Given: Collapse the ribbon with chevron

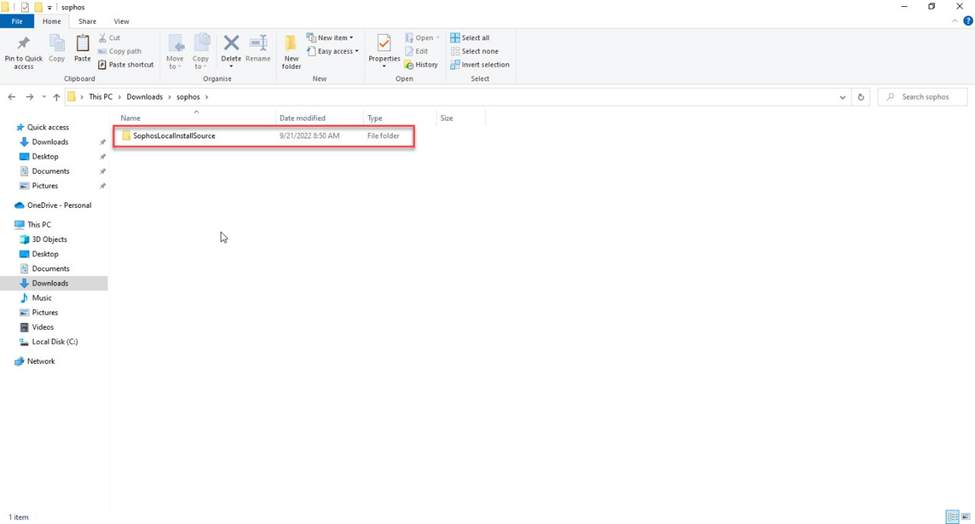Looking at the screenshot, I should click(954, 21).
